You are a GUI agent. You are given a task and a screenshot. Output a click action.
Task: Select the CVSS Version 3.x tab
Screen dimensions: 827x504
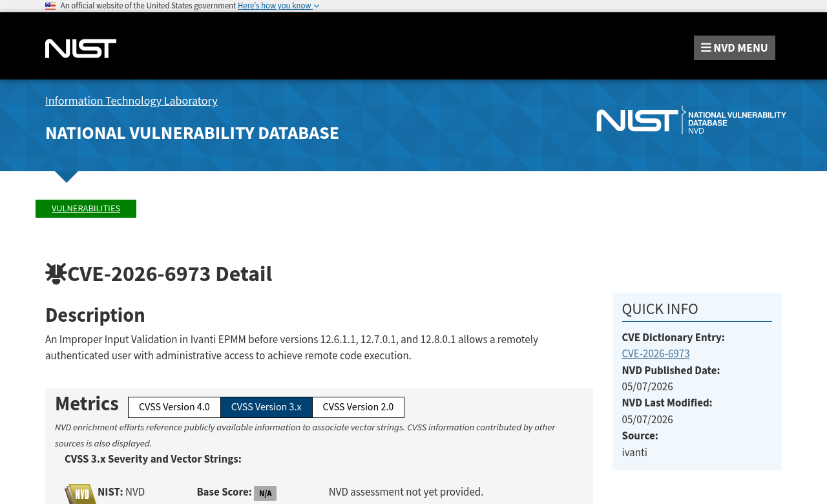[x=266, y=407]
